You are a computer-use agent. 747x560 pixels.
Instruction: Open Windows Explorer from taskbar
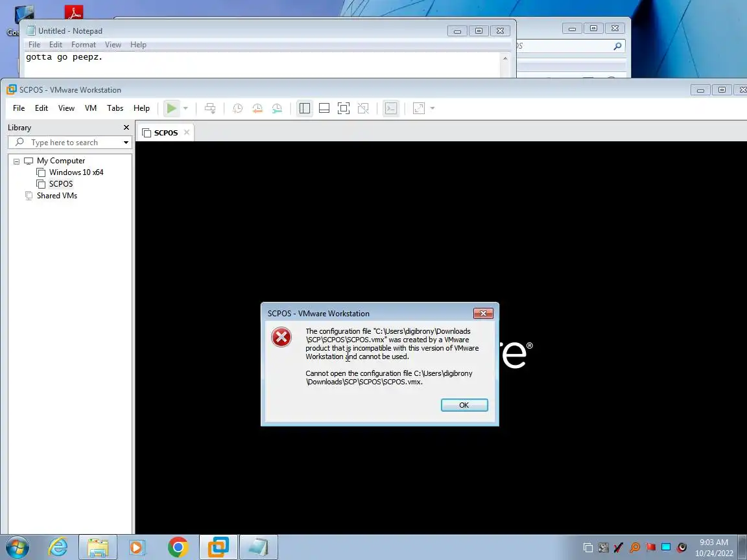pos(98,548)
